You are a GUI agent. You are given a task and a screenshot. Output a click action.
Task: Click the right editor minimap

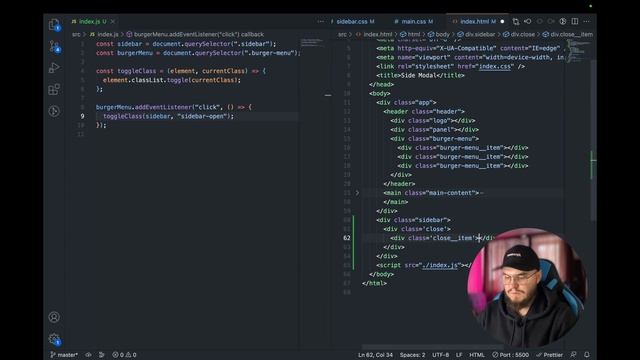(577, 51)
